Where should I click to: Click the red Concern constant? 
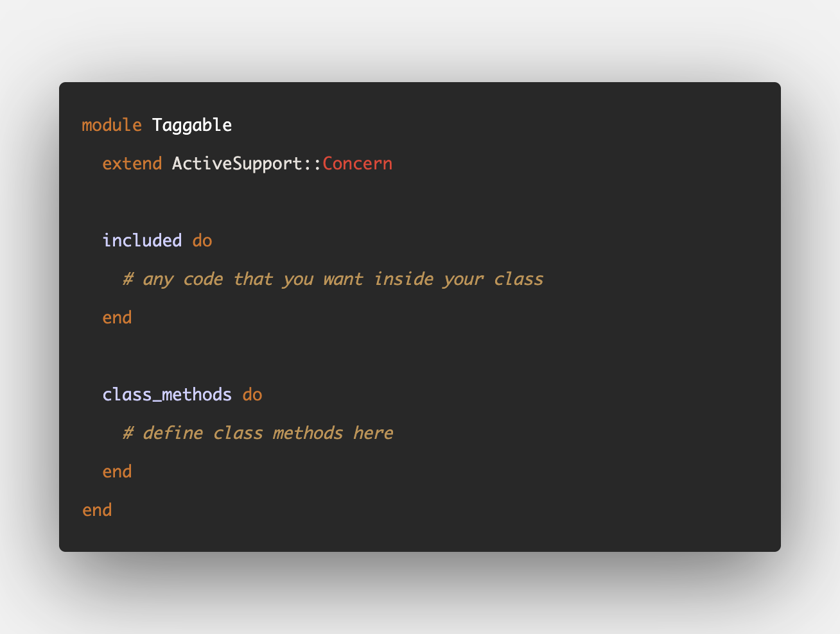[357, 163]
